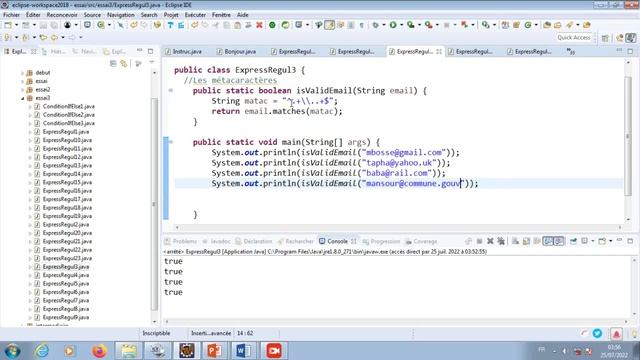Expand the essai2 package node
This screenshot has width=640, height=360.
22,90
